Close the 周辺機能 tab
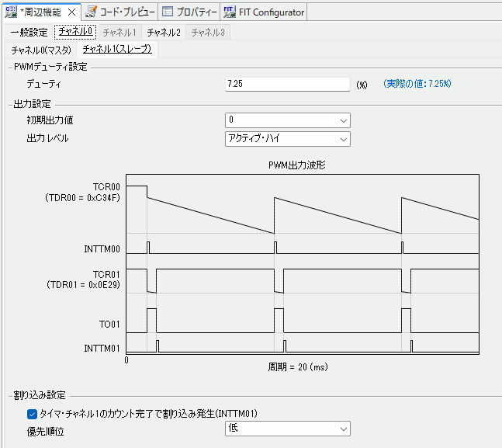Screen dimensions: 502x448 pos(71,12)
